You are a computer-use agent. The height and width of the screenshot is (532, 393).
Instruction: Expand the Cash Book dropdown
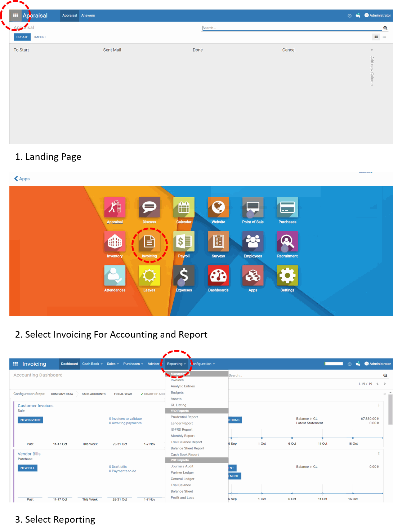[x=92, y=364]
